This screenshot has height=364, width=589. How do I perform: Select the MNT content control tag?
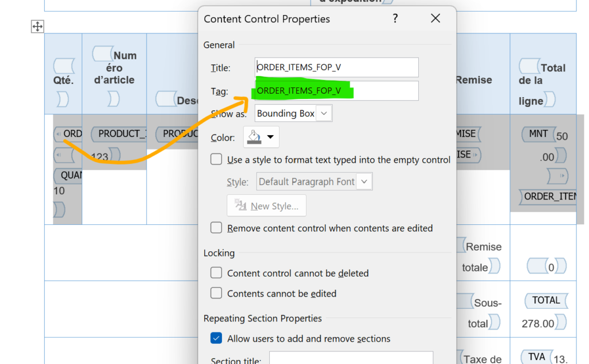pyautogui.click(x=538, y=134)
